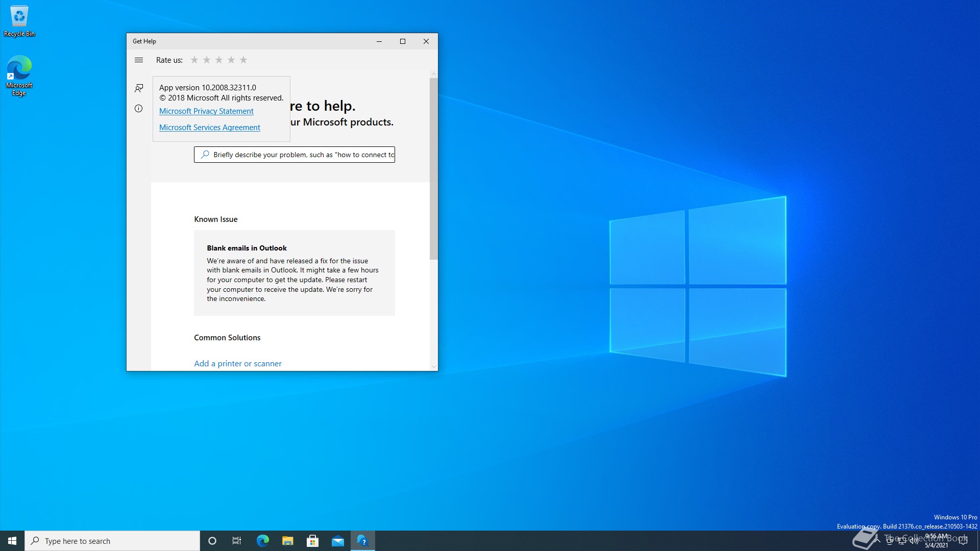
Task: Click the App version 10.2008.32311.0 text
Action: 208,88
